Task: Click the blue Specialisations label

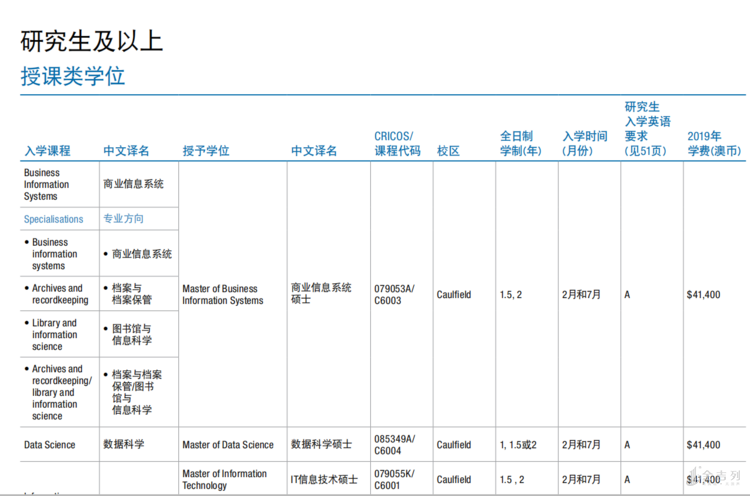Action: click(54, 219)
